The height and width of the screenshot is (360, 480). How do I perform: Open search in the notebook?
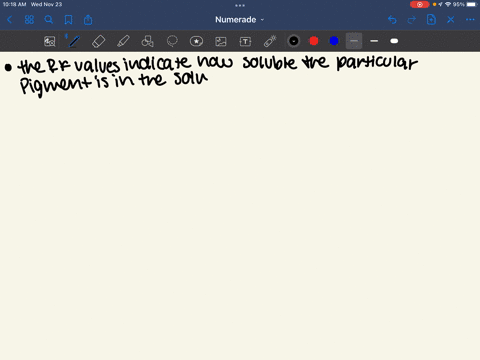coord(49,20)
